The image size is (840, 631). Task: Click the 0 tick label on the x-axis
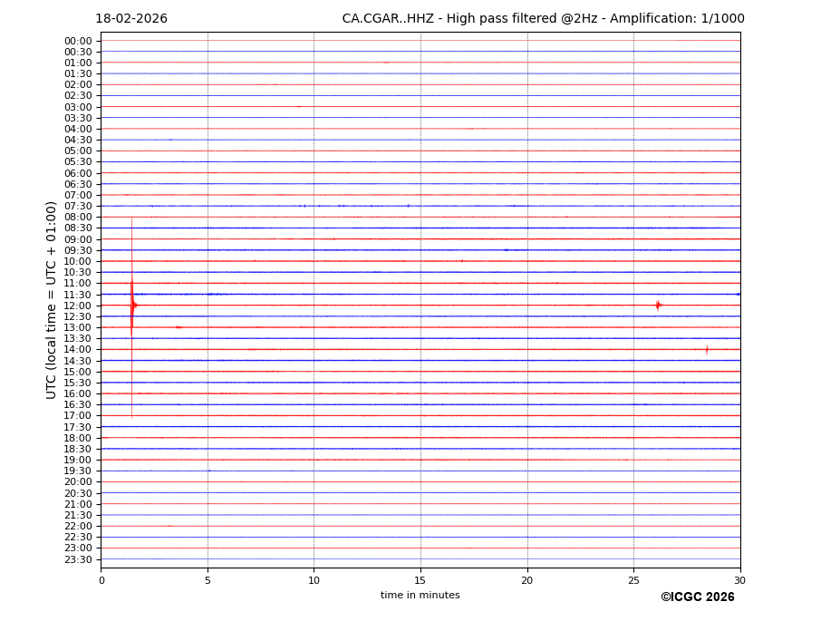coord(101,580)
